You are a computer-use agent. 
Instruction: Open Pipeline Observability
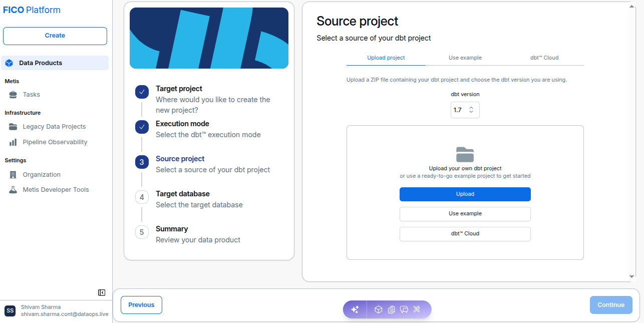(55, 142)
